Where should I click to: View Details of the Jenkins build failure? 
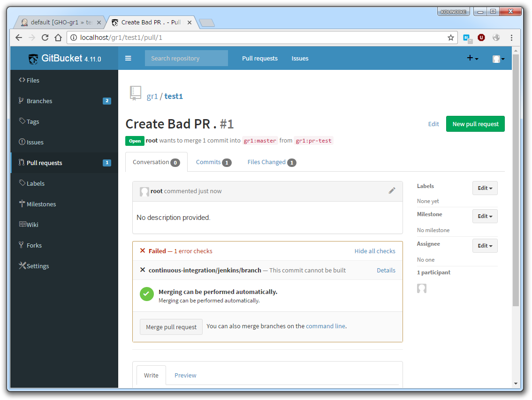pyautogui.click(x=386, y=270)
